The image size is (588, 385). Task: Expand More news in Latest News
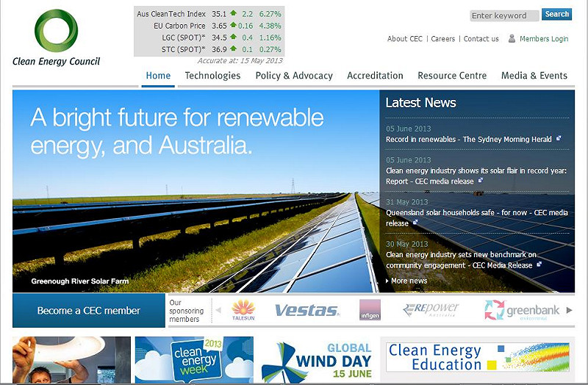[x=409, y=281]
